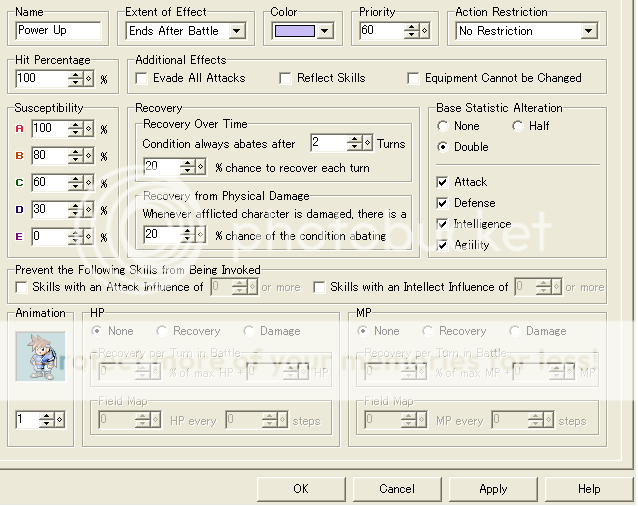638x506 pixels.
Task: Enable the Evade All Attacks checkbox
Action: click(142, 78)
